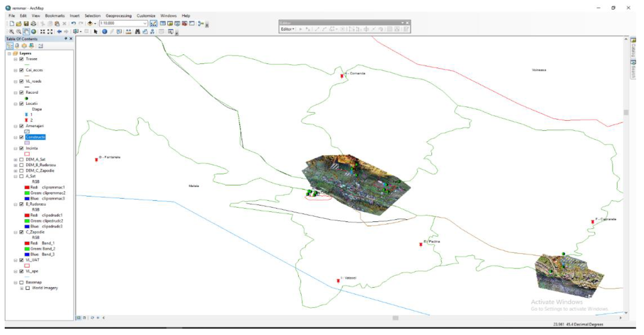The image size is (644, 335).
Task: Click the Add Data button icon
Action: coord(90,24)
